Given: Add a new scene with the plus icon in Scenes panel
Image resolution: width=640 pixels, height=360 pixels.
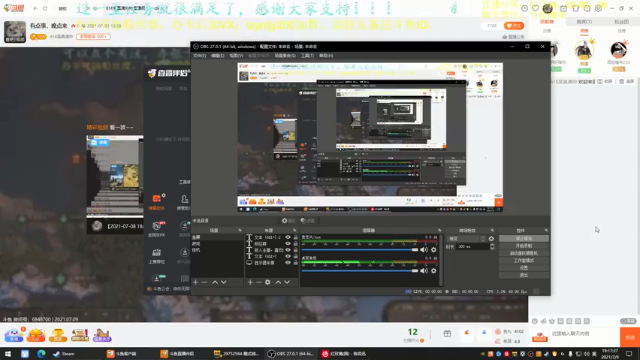Looking at the screenshot, I should click(196, 282).
